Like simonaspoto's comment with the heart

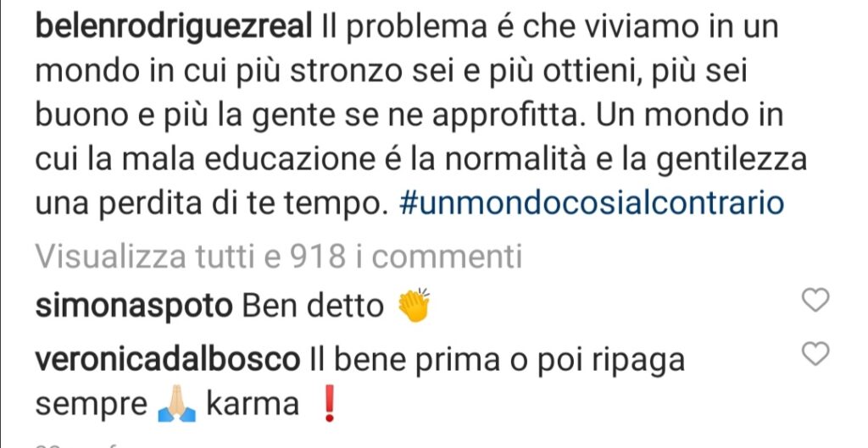click(x=815, y=300)
